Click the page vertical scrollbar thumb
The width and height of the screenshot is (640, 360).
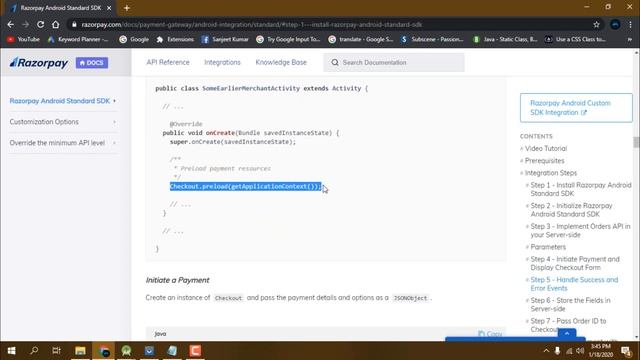636,142
